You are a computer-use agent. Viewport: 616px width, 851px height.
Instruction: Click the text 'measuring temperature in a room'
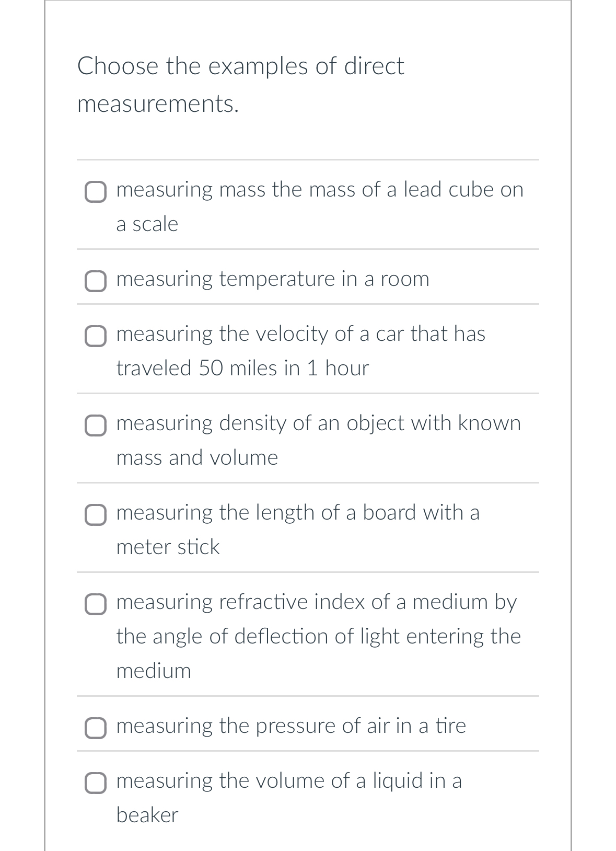pos(273,280)
